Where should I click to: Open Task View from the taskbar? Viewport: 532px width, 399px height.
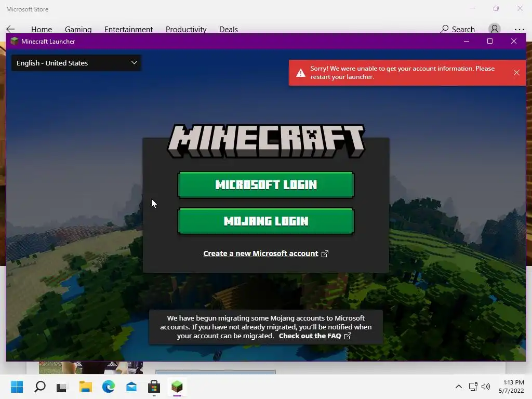click(62, 387)
